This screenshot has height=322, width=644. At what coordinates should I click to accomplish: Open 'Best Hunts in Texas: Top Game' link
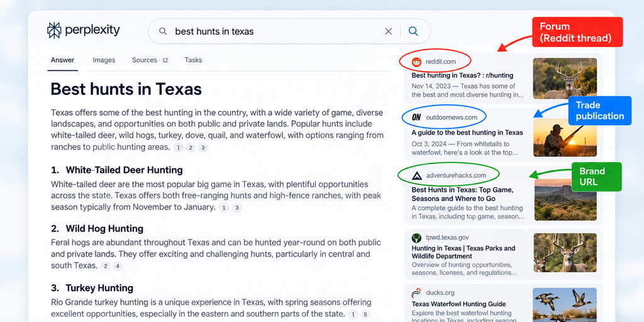(x=462, y=194)
